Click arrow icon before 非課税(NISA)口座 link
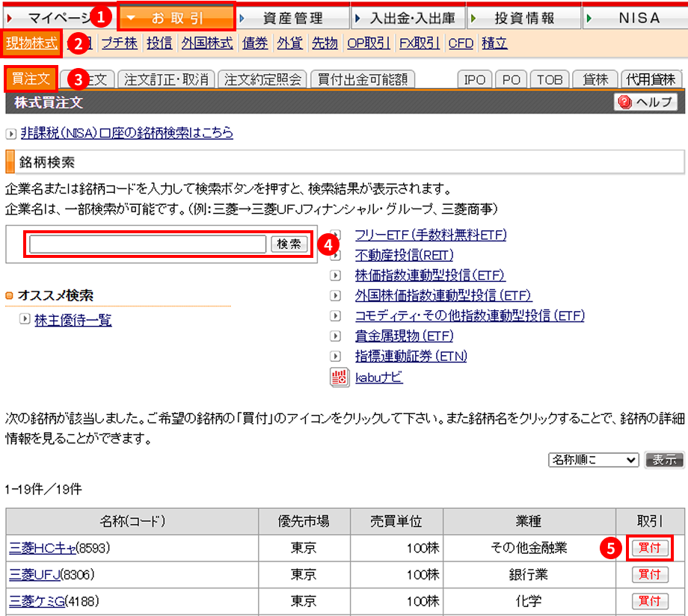The width and height of the screenshot is (688, 616). [x=10, y=134]
